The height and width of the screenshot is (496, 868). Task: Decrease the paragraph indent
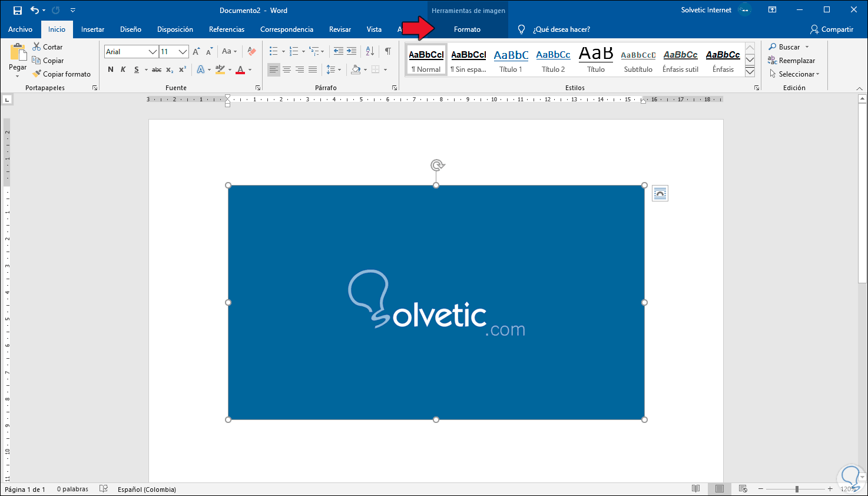click(338, 51)
